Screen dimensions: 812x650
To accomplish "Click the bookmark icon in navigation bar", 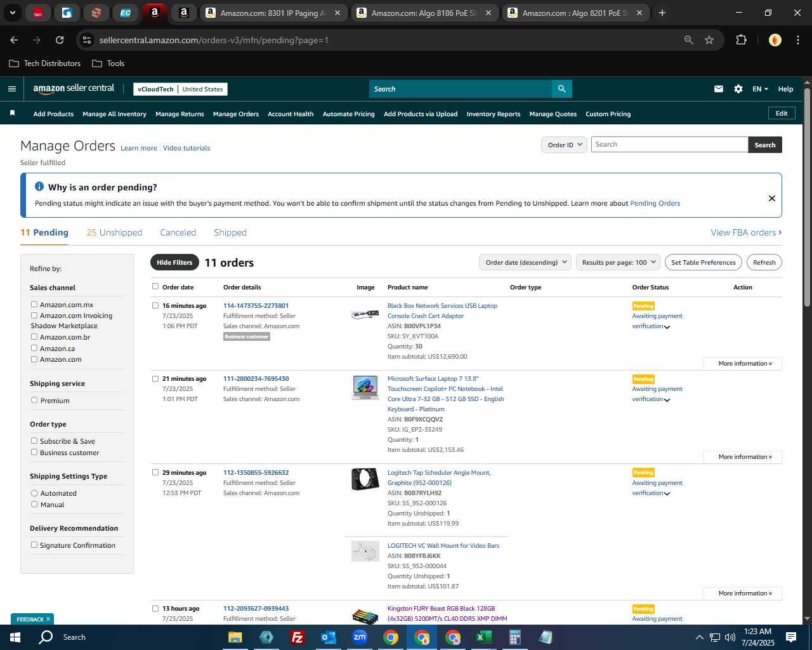I will 12,113.
